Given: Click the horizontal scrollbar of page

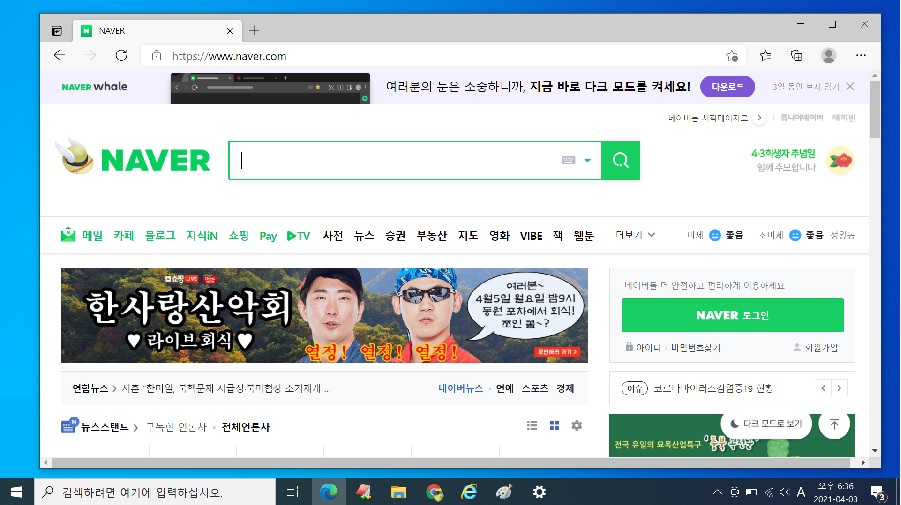Looking at the screenshot, I should tap(451, 462).
